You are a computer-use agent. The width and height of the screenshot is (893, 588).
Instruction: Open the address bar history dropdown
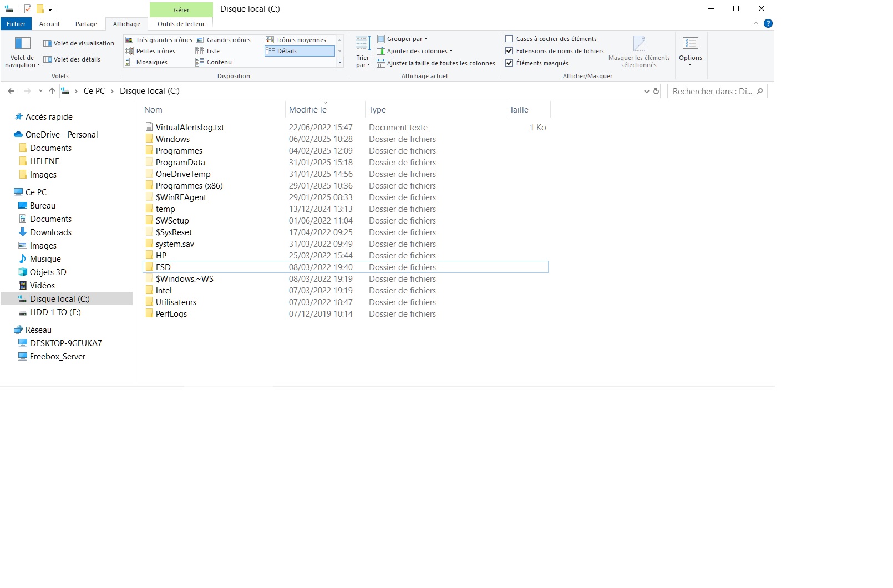[x=646, y=92]
